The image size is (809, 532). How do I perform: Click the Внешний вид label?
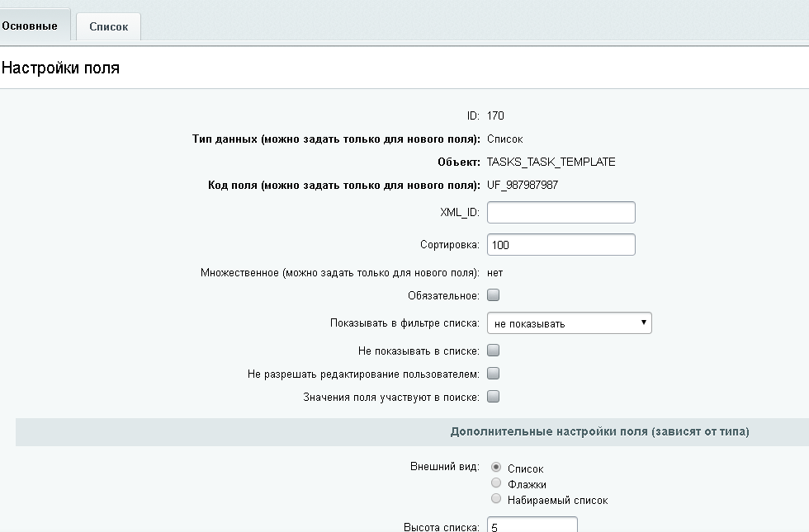click(x=444, y=466)
